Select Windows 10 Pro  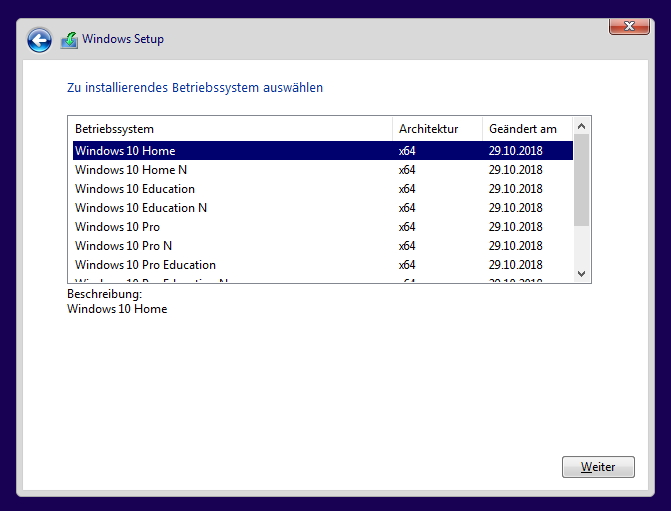(x=323, y=227)
